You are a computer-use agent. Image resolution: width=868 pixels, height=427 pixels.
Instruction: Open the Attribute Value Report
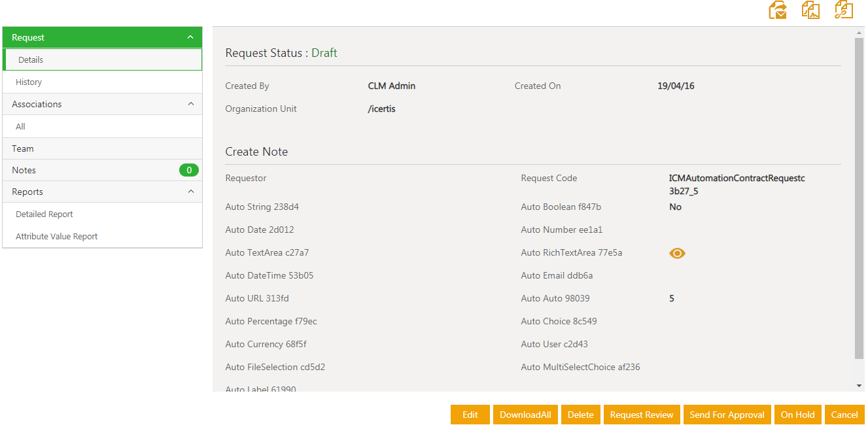57,237
